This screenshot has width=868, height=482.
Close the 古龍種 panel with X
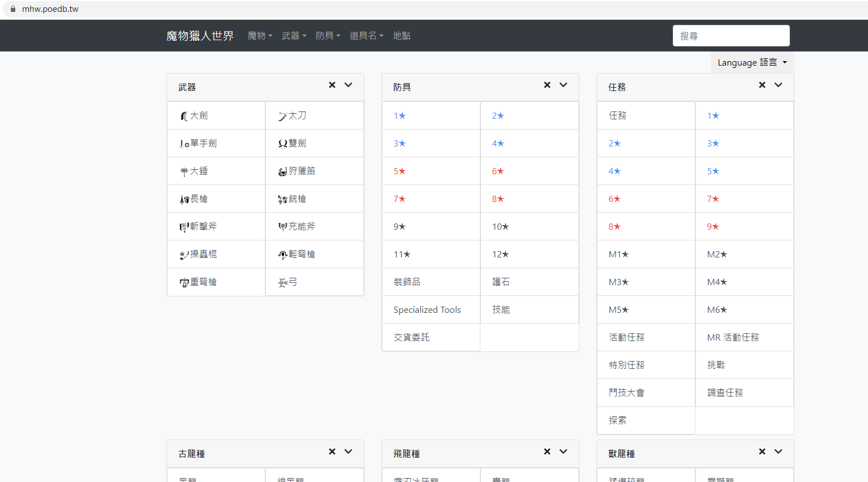332,451
